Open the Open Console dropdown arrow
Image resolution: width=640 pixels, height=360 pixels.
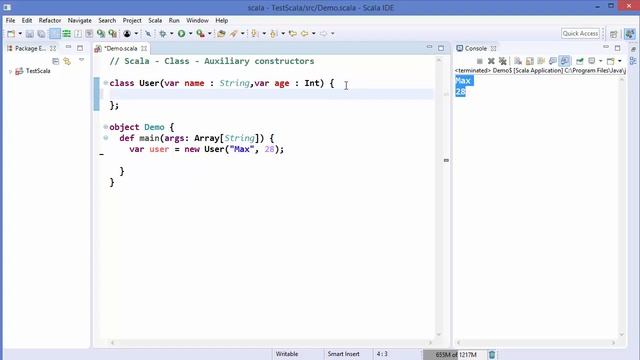620,61
